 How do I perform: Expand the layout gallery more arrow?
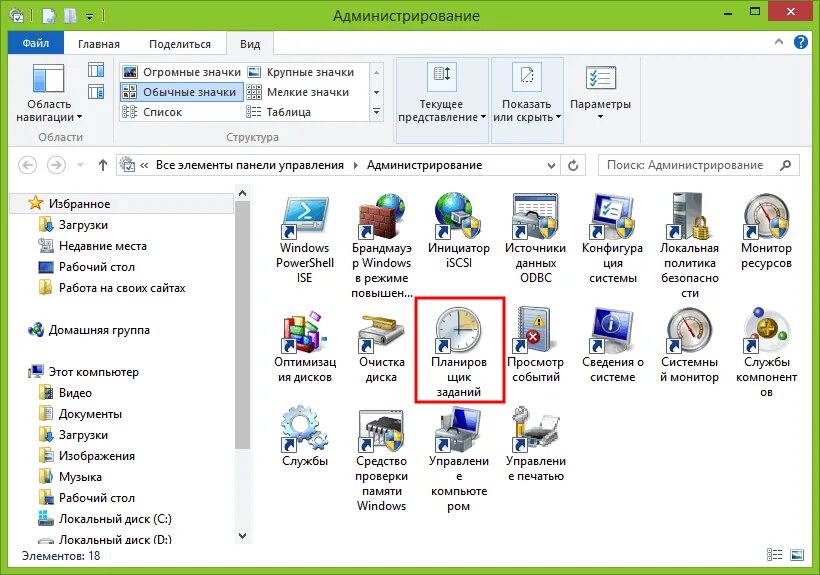[377, 112]
